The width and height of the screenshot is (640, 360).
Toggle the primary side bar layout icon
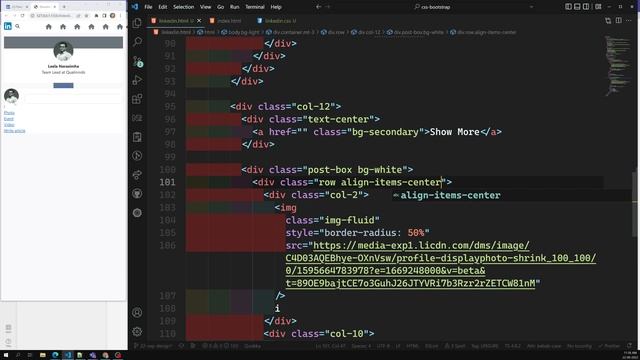[568, 7]
